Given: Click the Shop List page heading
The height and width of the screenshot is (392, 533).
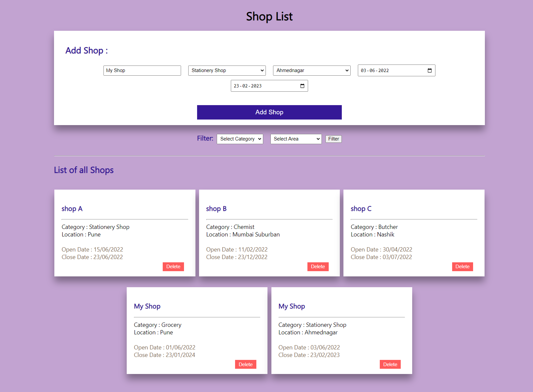Looking at the screenshot, I should 269,16.
